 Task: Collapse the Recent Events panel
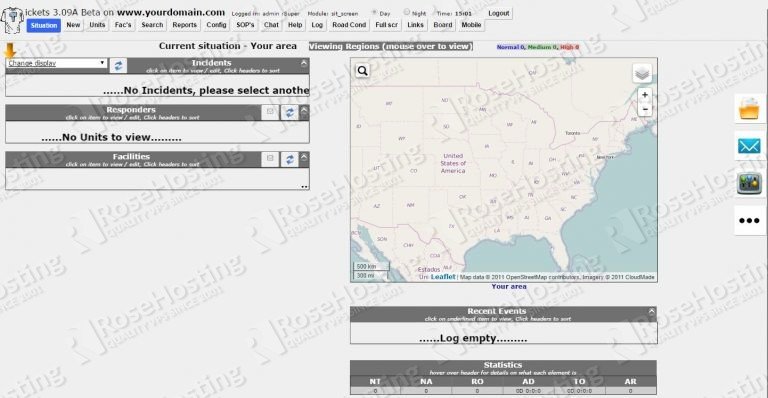[x=652, y=311]
